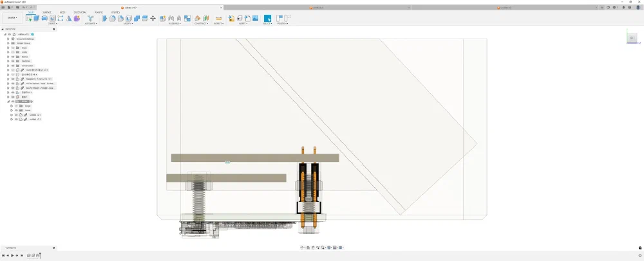Switch to the Sheet Metal ribbon tab

pos(80,12)
